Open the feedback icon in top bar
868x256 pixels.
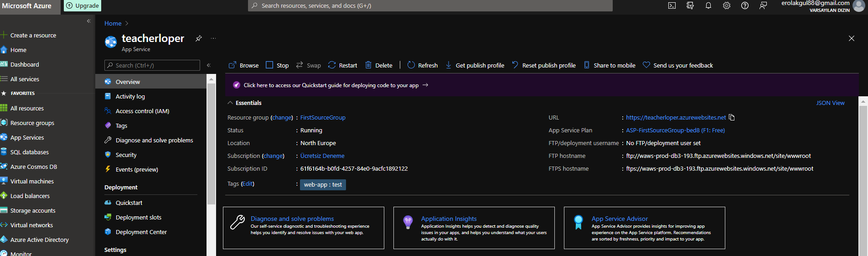coord(763,6)
